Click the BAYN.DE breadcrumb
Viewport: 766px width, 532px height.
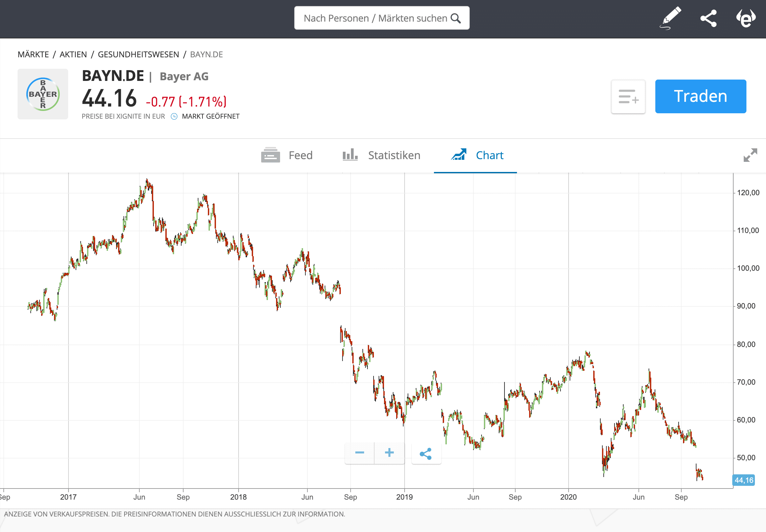tap(207, 55)
